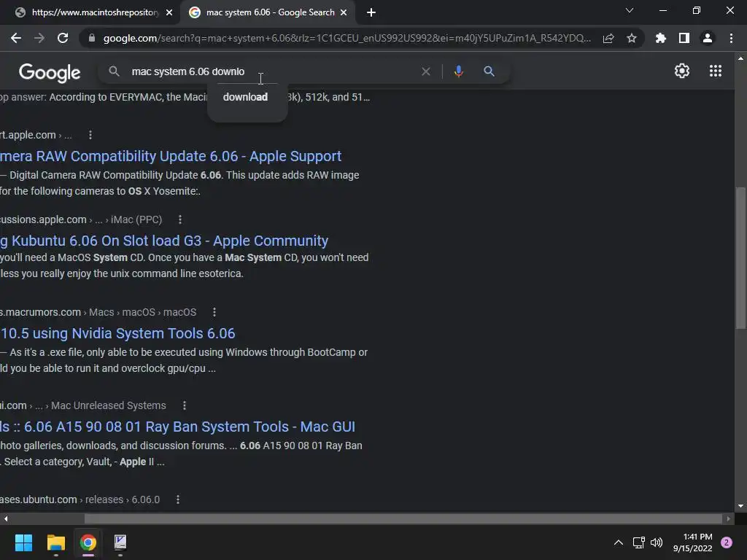Open options dots beside ubuntu.com releases result
This screenshot has width=747, height=560.
178,499
